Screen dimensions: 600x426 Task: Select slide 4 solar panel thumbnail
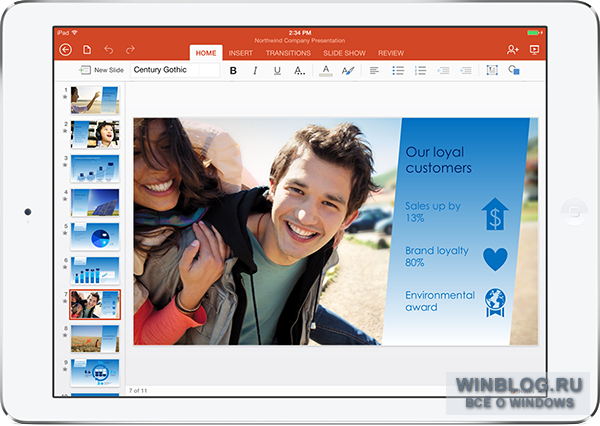95,202
